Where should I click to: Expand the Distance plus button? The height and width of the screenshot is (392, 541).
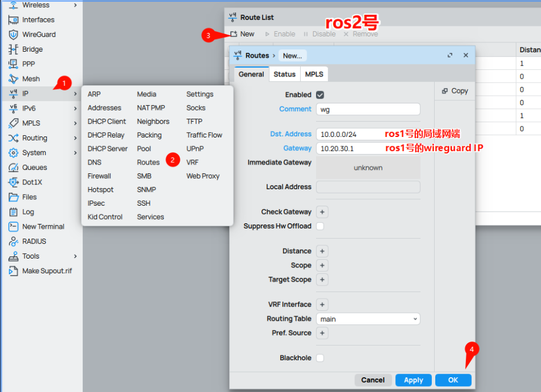(x=322, y=251)
